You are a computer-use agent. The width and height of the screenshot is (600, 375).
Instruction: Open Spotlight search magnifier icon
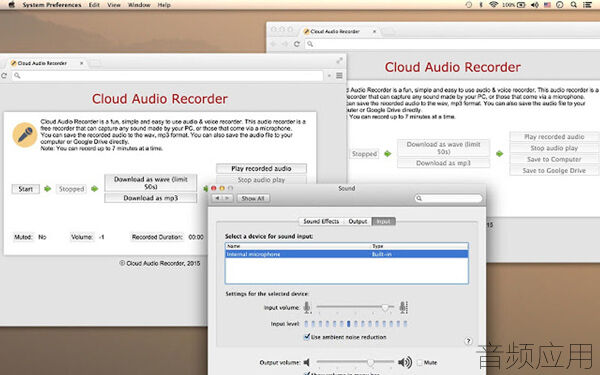click(x=574, y=5)
